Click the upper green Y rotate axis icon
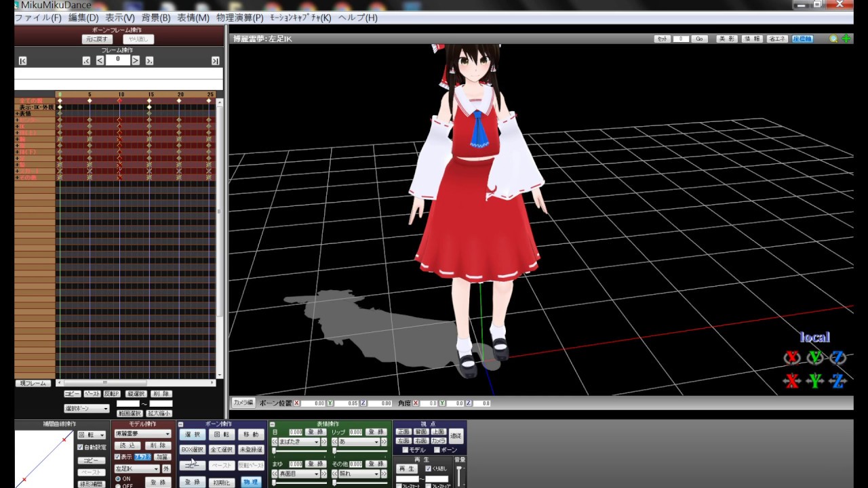Viewport: 868px width, 488px height. (x=814, y=357)
